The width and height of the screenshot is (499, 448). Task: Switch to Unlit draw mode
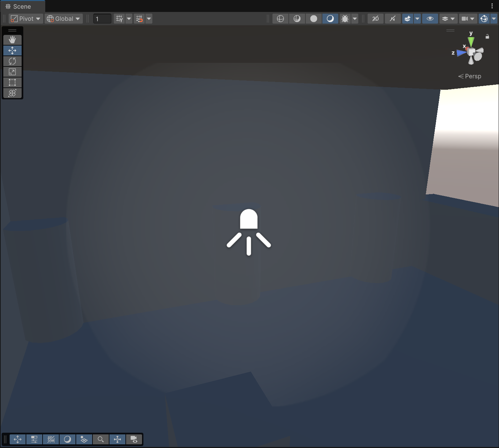[314, 19]
